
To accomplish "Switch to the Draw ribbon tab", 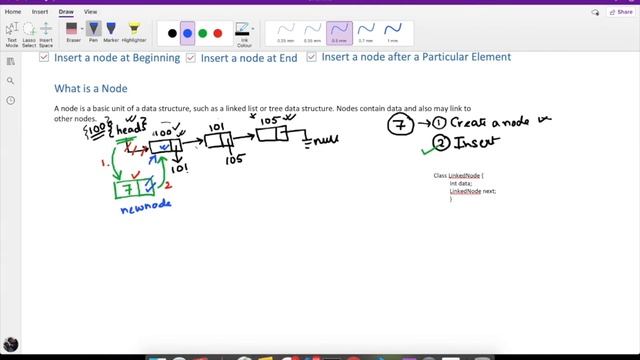I will pos(66,12).
